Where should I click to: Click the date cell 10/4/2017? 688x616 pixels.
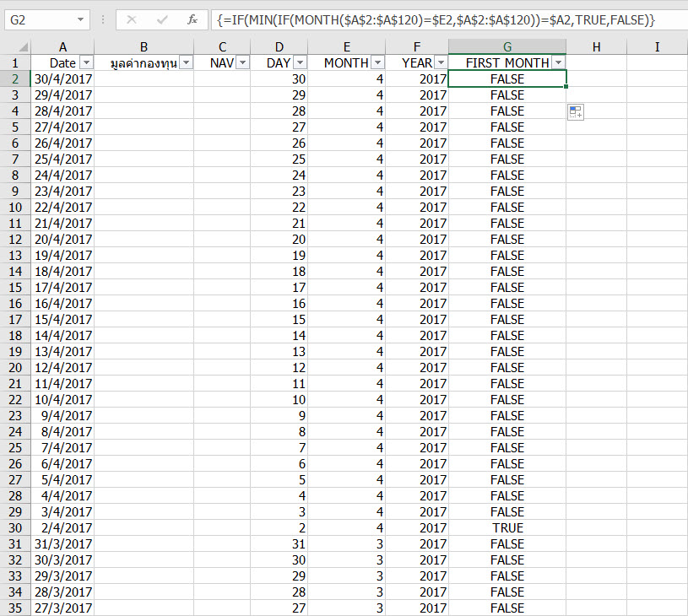coord(62,400)
